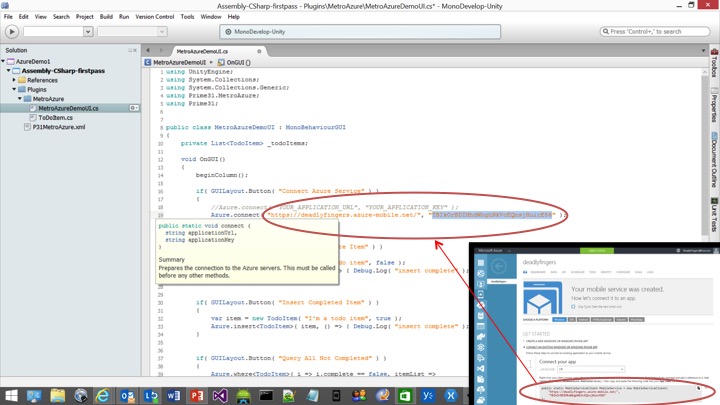Open Command Prompt from taskbar
720x405 pixels.
266,395
